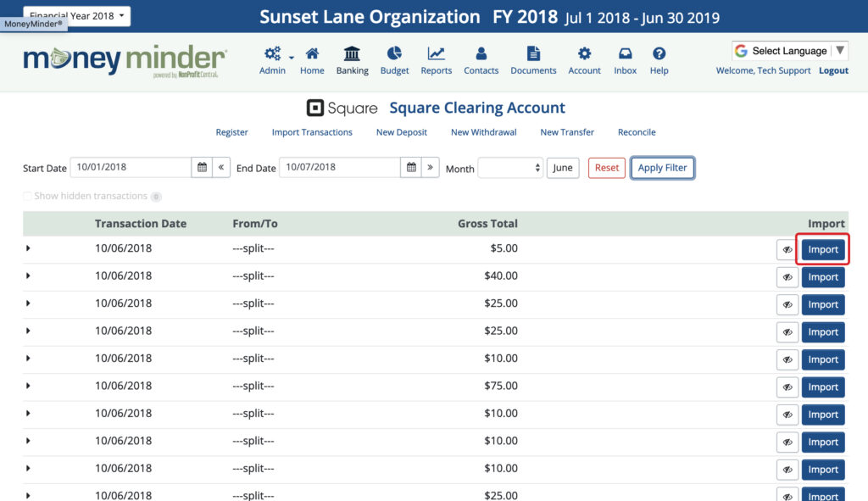Hide the first $25.00 transaction via eye icon
The image size is (868, 501).
787,304
